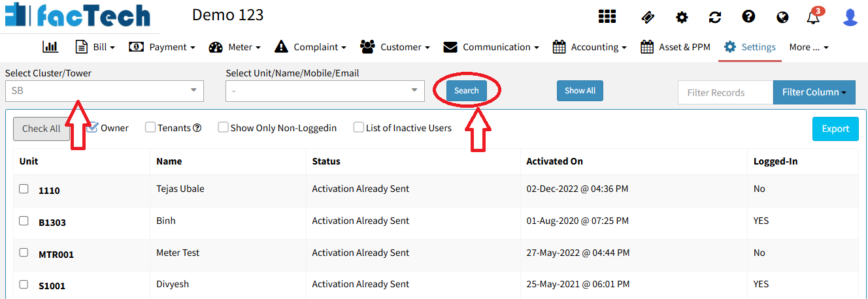Open the notifications bell

point(813,18)
